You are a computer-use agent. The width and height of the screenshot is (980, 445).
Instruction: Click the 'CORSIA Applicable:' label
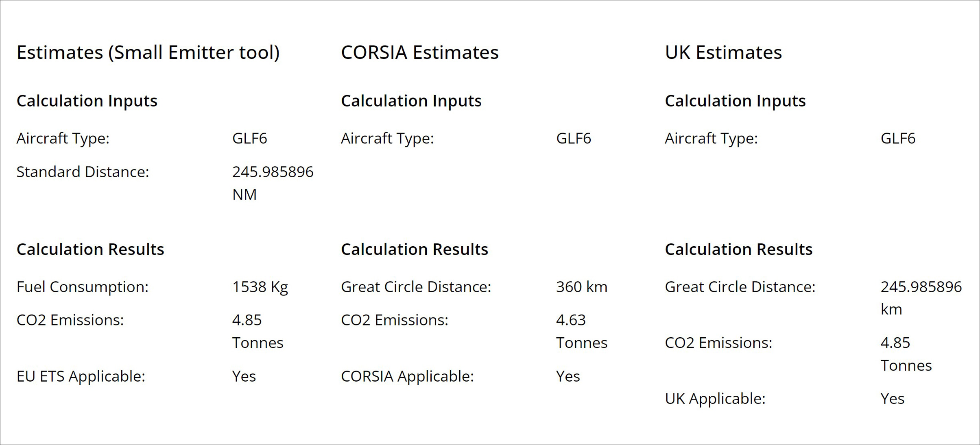pos(407,376)
